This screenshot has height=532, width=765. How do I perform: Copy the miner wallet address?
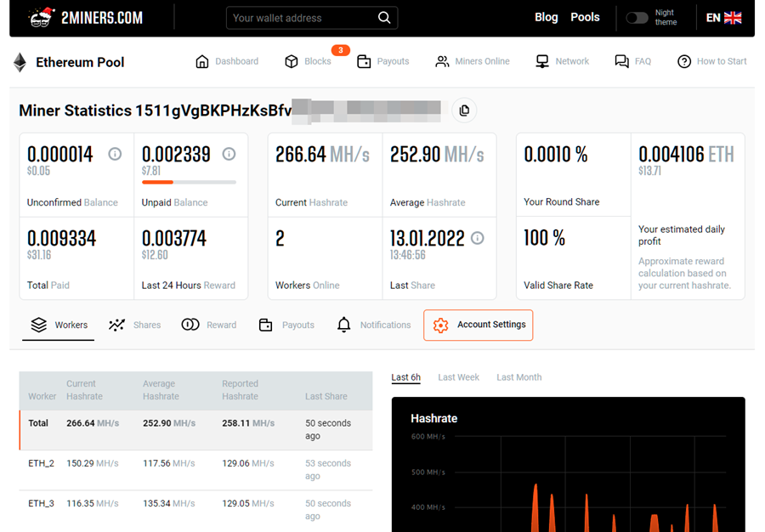(464, 110)
